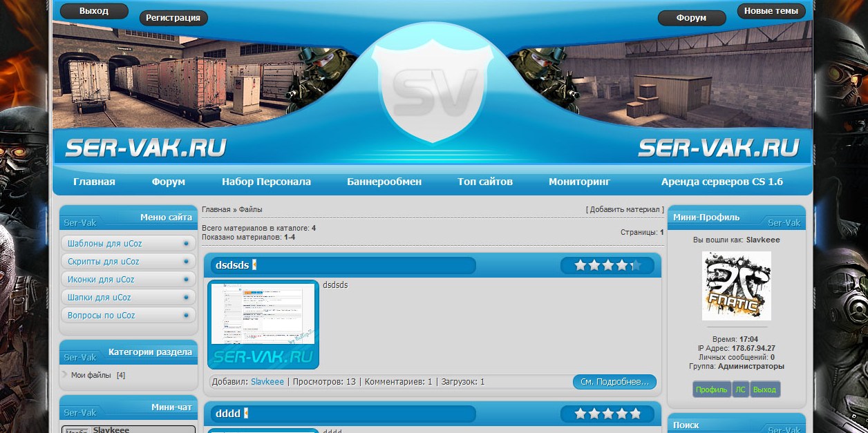Click the small icon beside the dddd title
Screen dimensions: 868x433
pyautogui.click(x=246, y=414)
